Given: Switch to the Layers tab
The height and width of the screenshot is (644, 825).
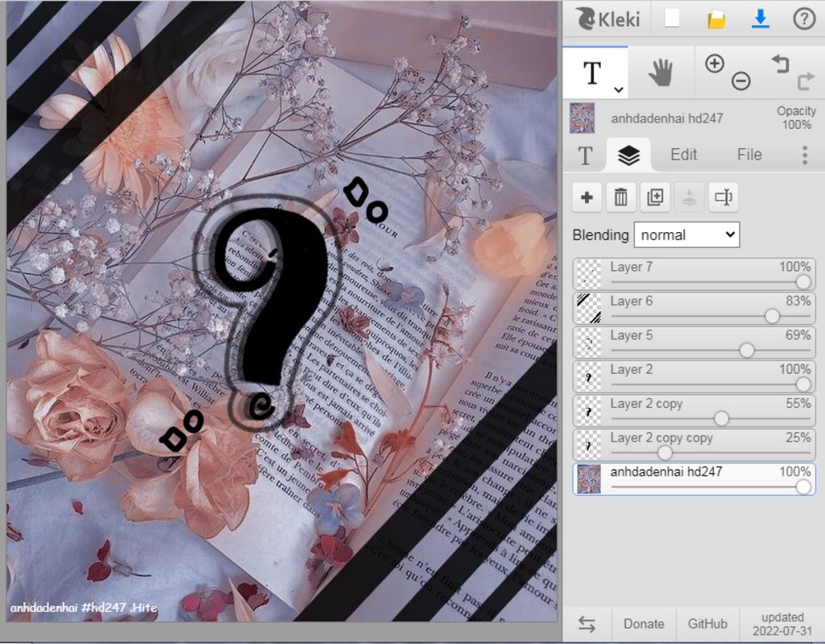Looking at the screenshot, I should [x=628, y=155].
